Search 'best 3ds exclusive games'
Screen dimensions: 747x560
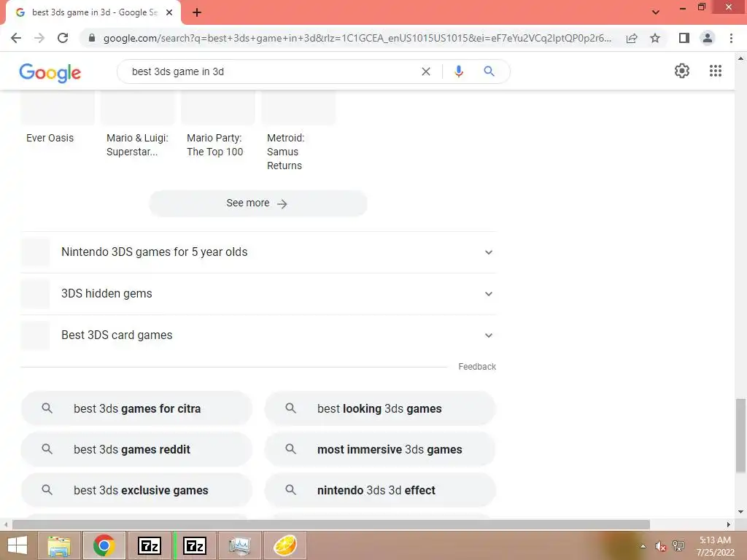click(136, 491)
